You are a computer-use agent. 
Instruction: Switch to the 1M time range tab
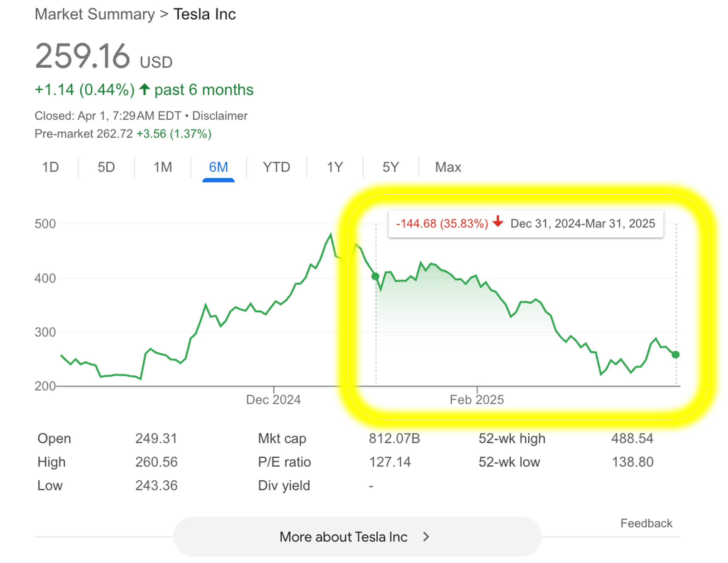(x=163, y=167)
